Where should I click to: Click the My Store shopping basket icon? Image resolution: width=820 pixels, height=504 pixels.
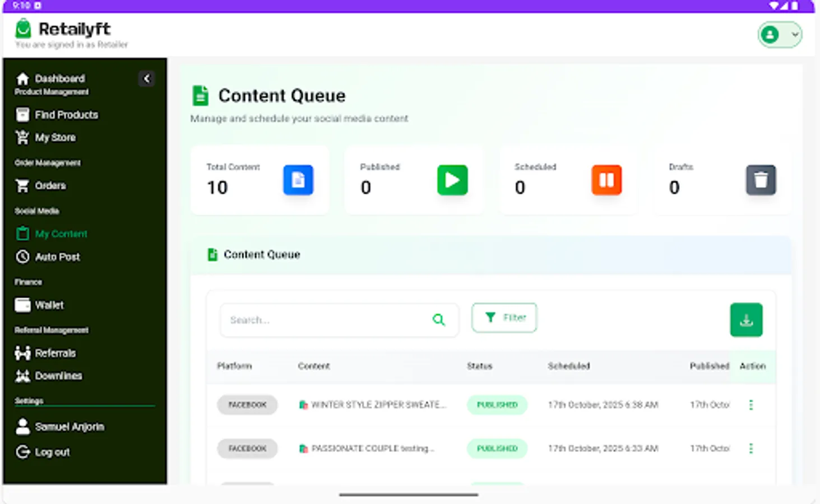22,137
